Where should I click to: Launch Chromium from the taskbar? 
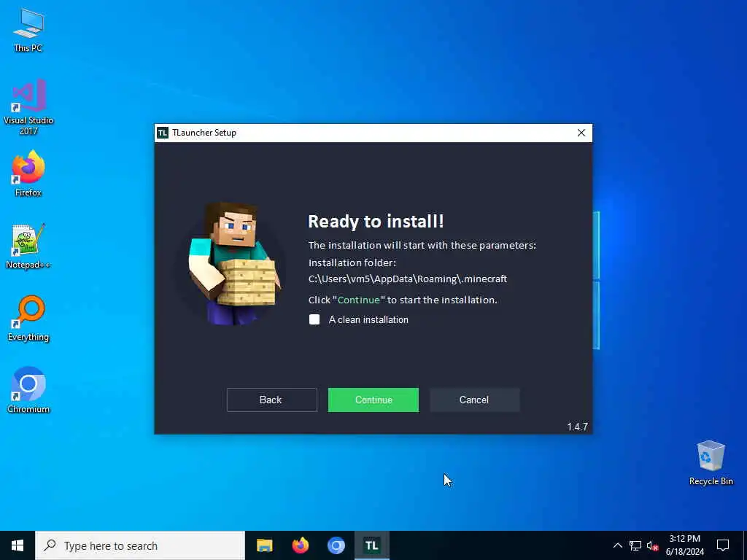[336, 545]
